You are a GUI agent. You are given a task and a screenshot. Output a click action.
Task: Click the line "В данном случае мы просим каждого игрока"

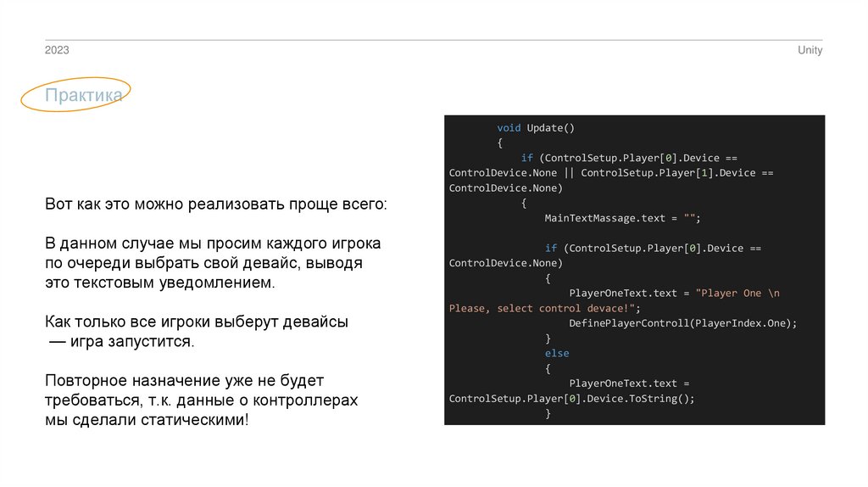pyautogui.click(x=213, y=243)
